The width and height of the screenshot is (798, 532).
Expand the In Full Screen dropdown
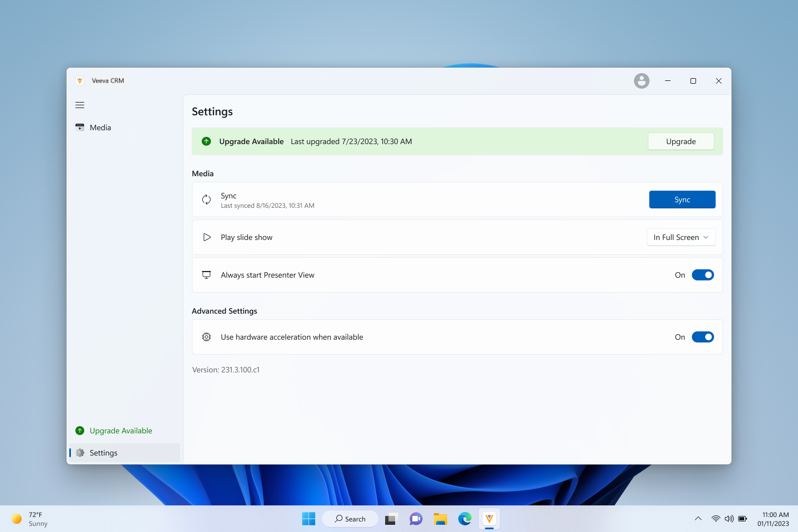click(681, 237)
